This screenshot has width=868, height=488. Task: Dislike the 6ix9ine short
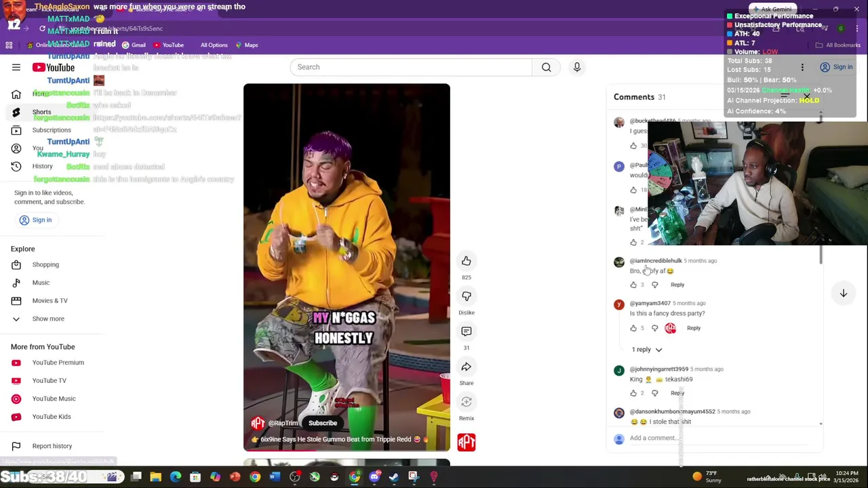click(x=467, y=296)
